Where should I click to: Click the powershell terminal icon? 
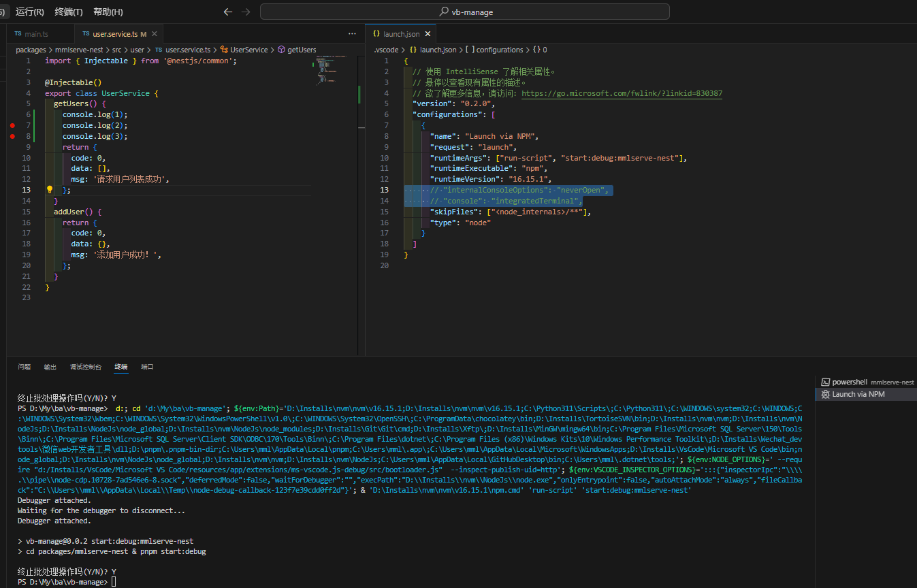coord(826,382)
